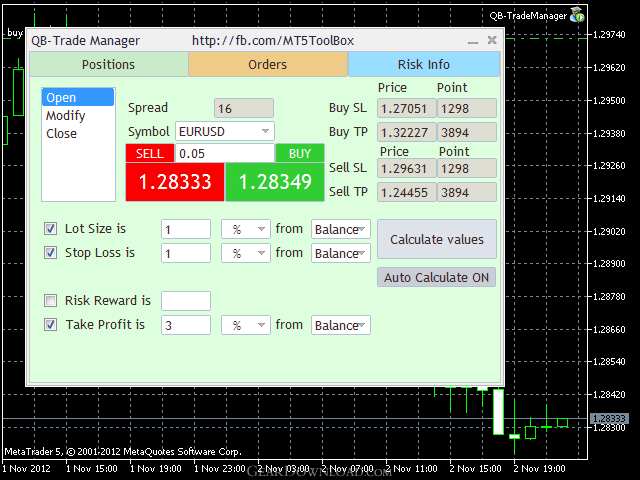The image size is (640, 480).
Task: Click the Take Profit value field
Action: pyautogui.click(x=186, y=325)
